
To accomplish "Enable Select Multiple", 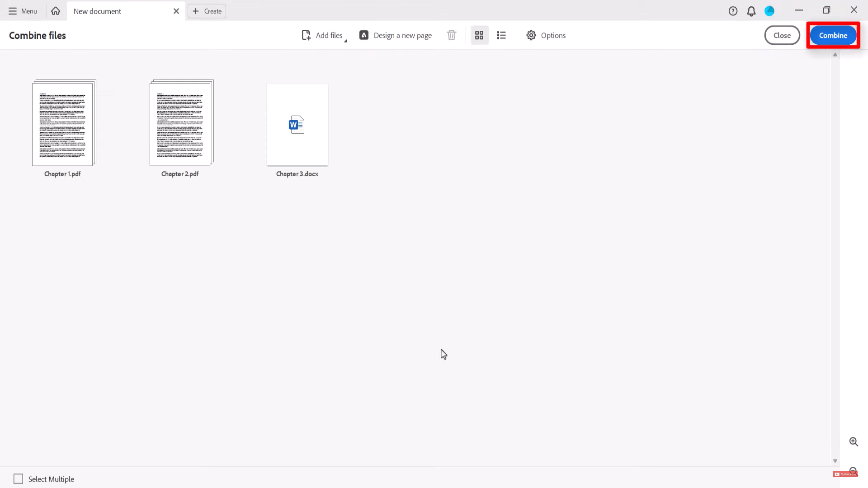I will (x=18, y=479).
